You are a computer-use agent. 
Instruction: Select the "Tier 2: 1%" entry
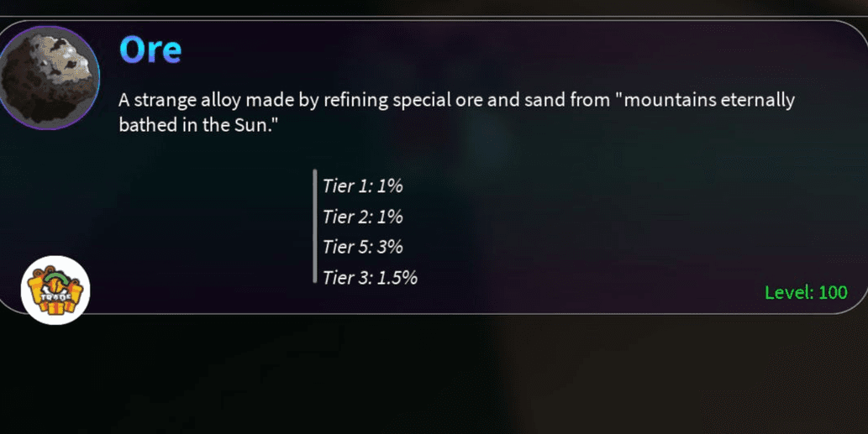pos(363,217)
